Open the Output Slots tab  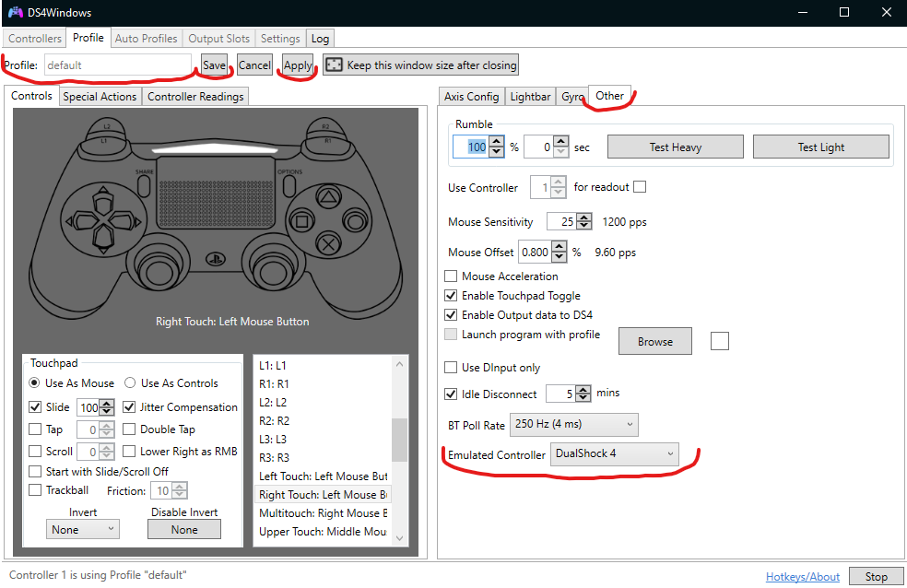click(218, 38)
